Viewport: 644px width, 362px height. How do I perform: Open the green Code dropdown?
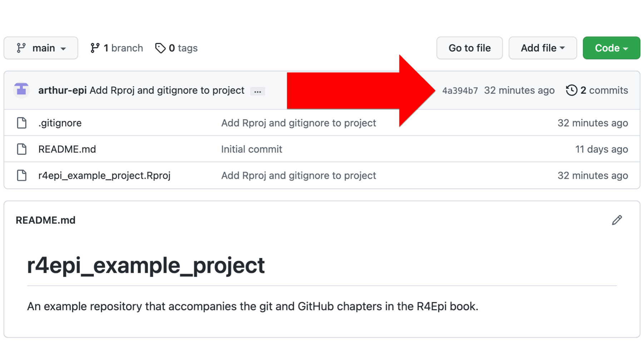pyautogui.click(x=611, y=48)
